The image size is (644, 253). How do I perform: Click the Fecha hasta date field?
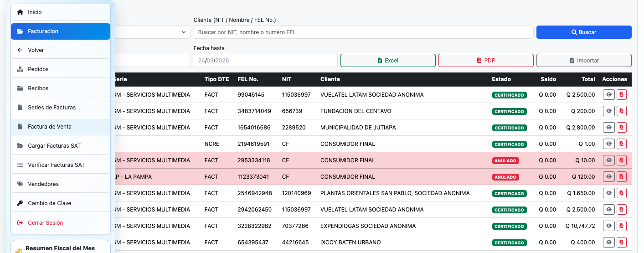[265, 61]
